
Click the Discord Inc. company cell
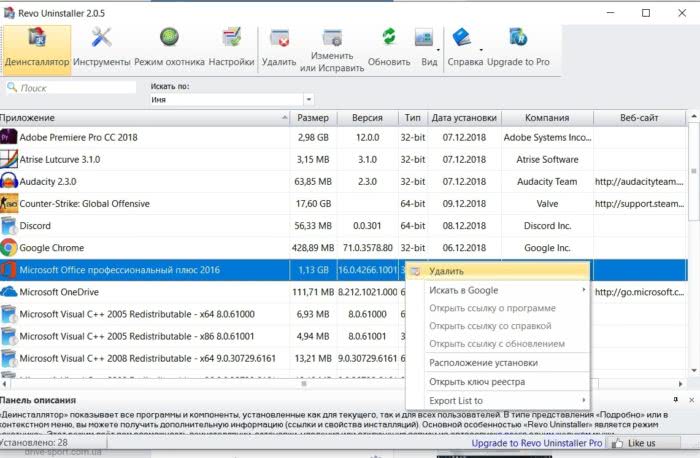[x=547, y=225]
